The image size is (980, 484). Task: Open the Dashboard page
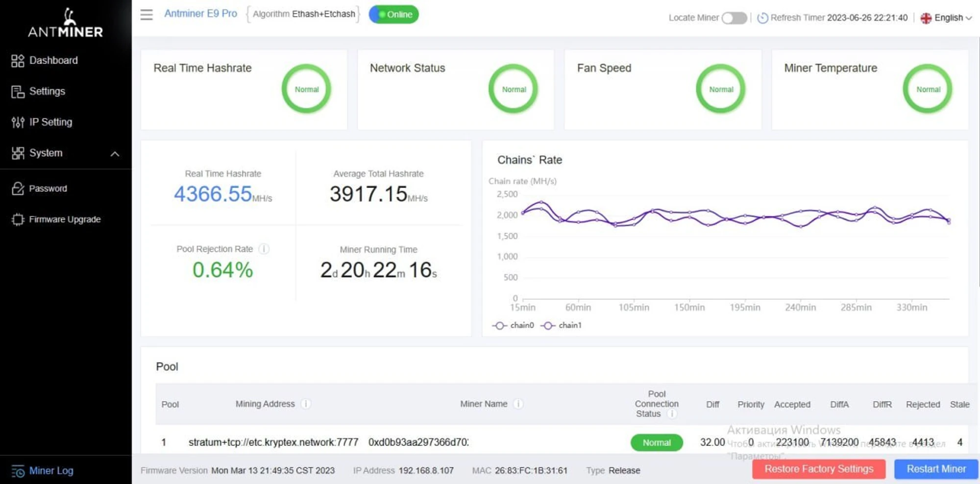point(53,60)
